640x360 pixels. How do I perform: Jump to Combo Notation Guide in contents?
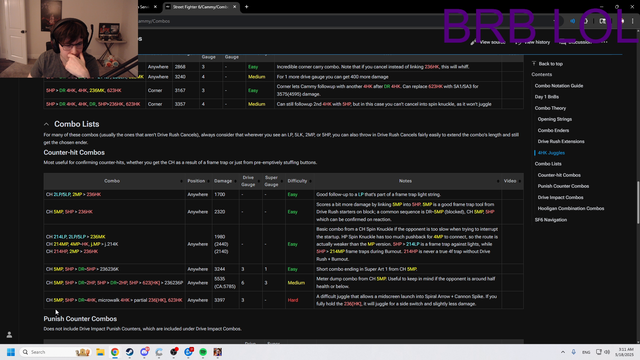(x=559, y=86)
